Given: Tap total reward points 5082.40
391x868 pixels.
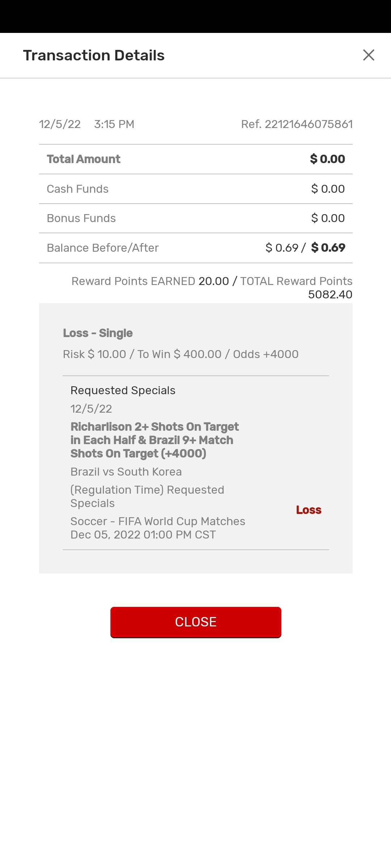Looking at the screenshot, I should 330,294.
